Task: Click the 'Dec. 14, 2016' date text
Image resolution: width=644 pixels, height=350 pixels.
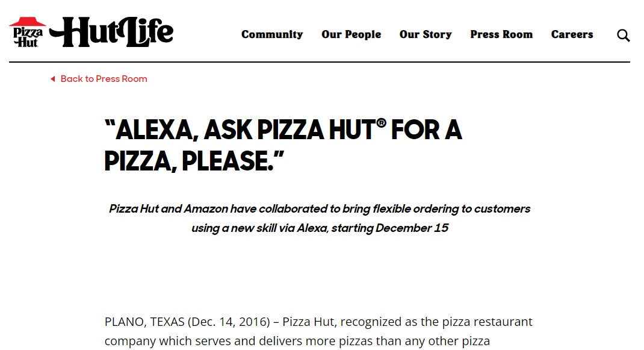Action: click(229, 322)
